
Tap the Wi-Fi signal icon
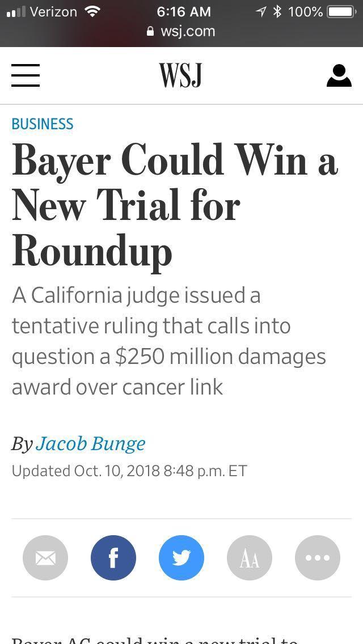tap(92, 12)
